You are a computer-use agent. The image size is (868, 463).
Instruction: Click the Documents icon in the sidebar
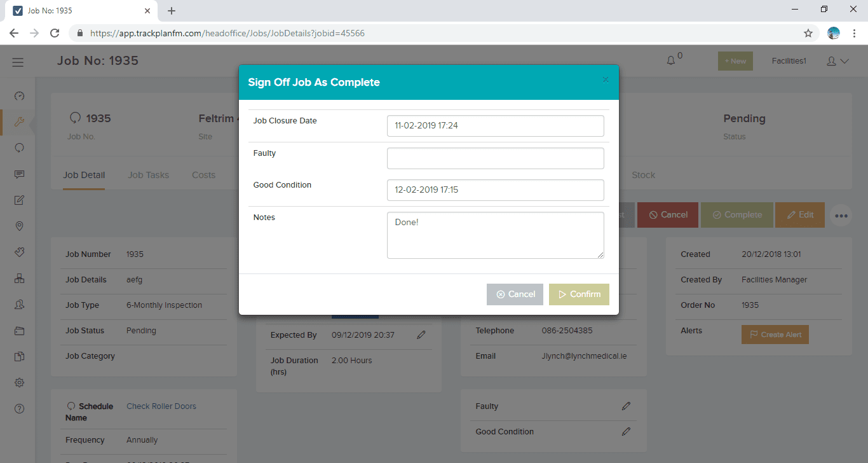pyautogui.click(x=18, y=356)
